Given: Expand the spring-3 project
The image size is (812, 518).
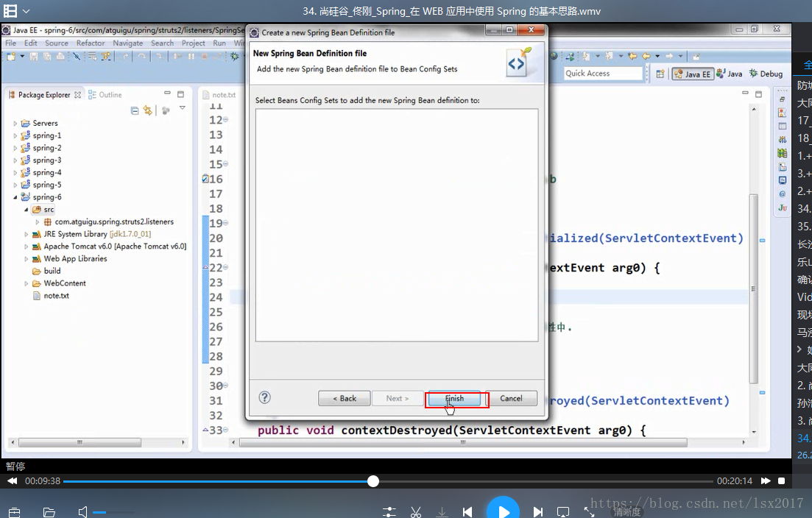Looking at the screenshot, I should (x=15, y=160).
